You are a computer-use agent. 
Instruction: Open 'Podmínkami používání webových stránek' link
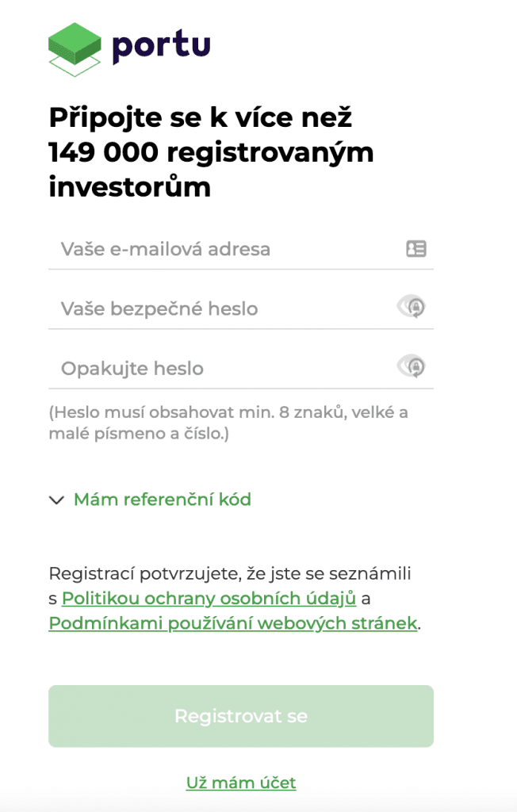click(233, 623)
